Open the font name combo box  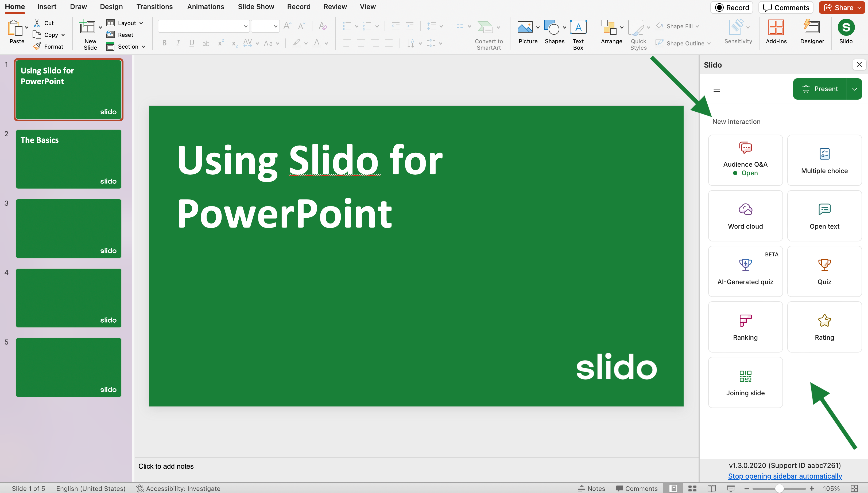tap(204, 26)
